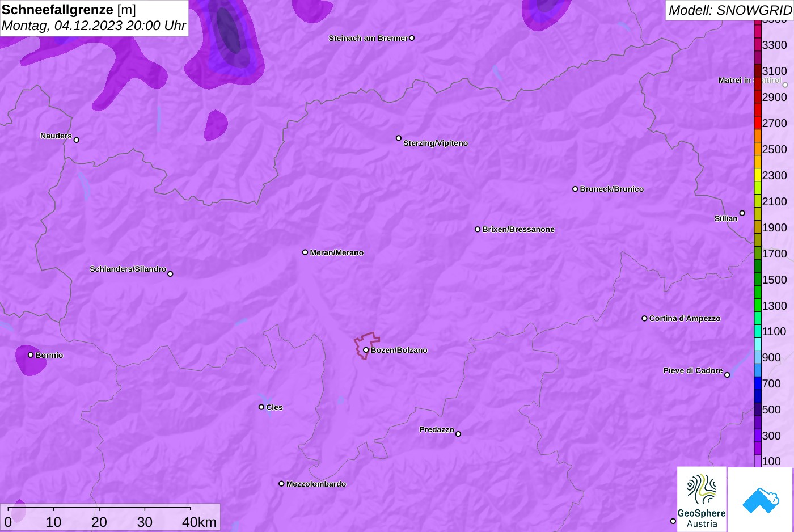Image resolution: width=794 pixels, height=532 pixels.
Task: Open the GeoSphere Austria logo
Action: click(x=702, y=499)
